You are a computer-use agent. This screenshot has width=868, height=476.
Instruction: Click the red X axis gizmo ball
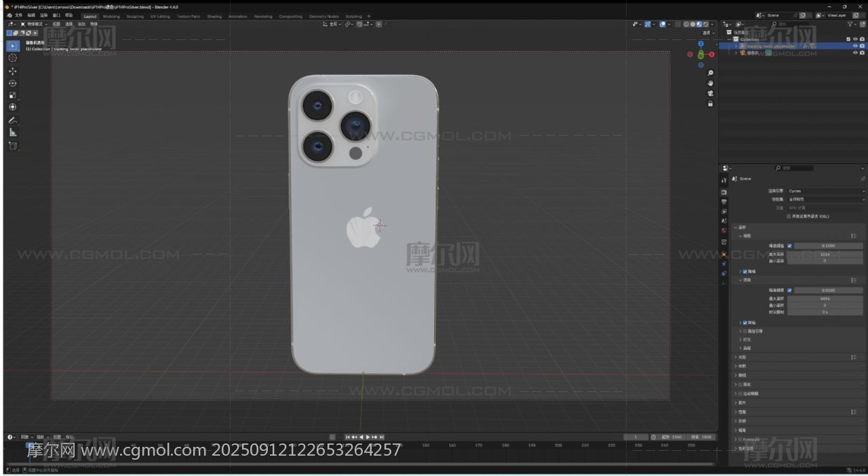click(x=711, y=54)
